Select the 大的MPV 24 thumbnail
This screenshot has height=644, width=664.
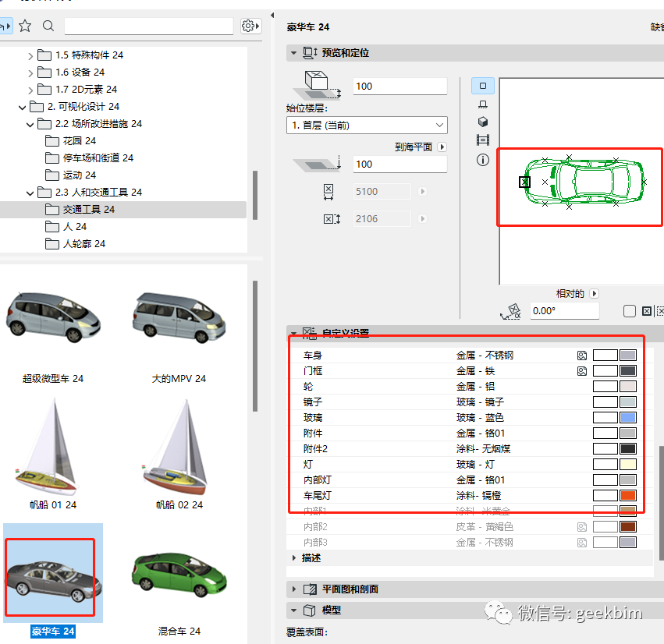[x=179, y=317]
